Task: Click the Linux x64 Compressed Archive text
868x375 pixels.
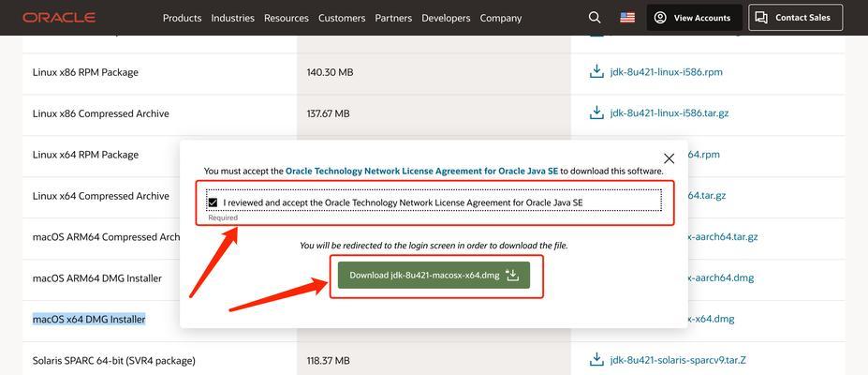Action: (101, 196)
